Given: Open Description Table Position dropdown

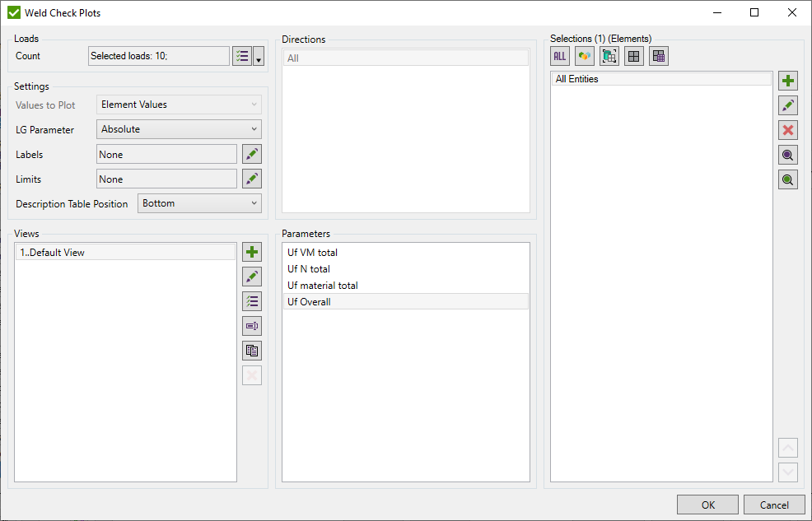Looking at the screenshot, I should pyautogui.click(x=199, y=203).
